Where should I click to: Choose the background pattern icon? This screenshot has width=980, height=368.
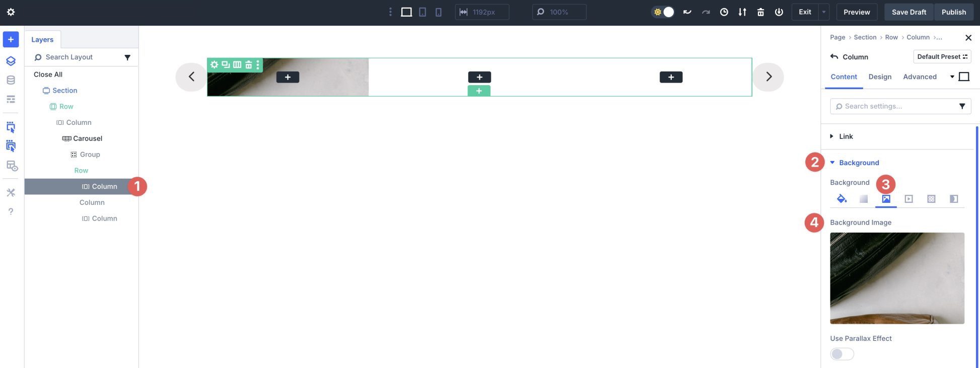coord(931,199)
